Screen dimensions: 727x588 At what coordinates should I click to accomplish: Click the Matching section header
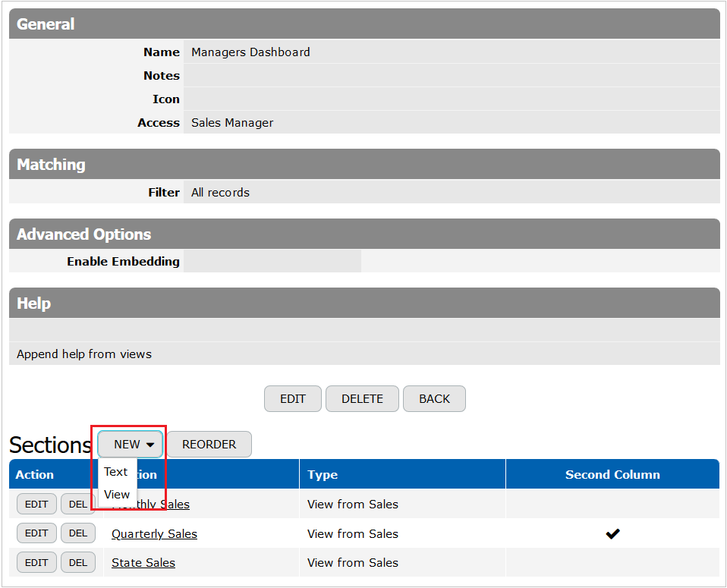click(364, 164)
